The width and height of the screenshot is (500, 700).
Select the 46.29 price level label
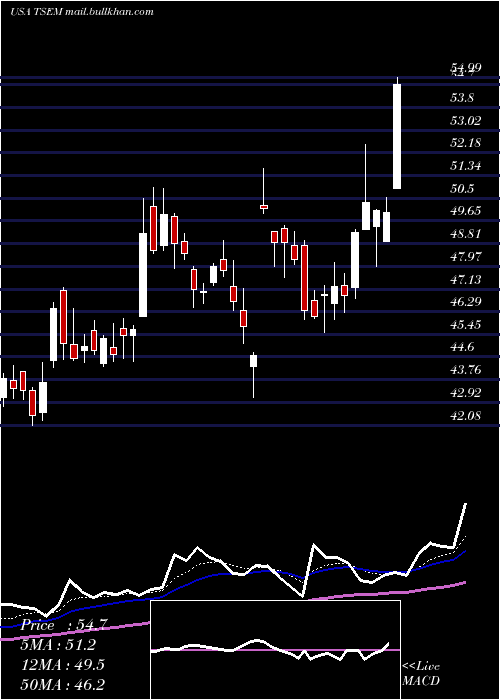coord(466,302)
